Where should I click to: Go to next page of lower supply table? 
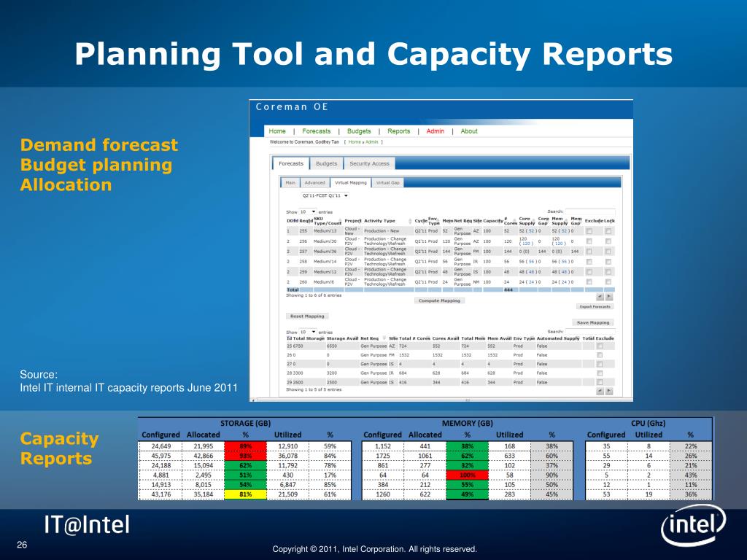(609, 391)
